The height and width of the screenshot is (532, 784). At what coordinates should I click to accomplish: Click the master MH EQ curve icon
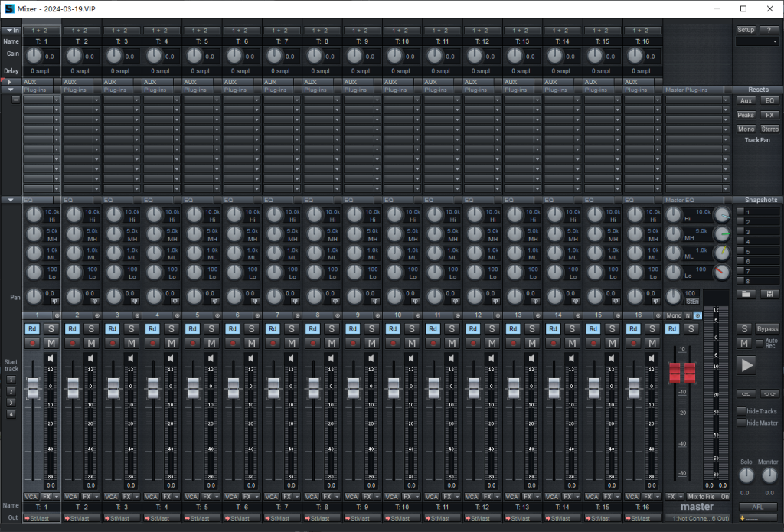click(x=721, y=234)
